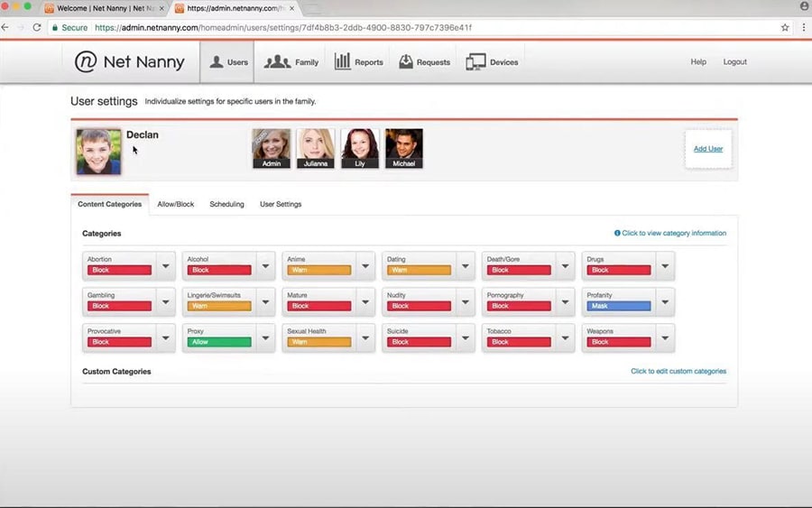Bookmark page with star icon
The height and width of the screenshot is (508, 812).
pos(785,27)
